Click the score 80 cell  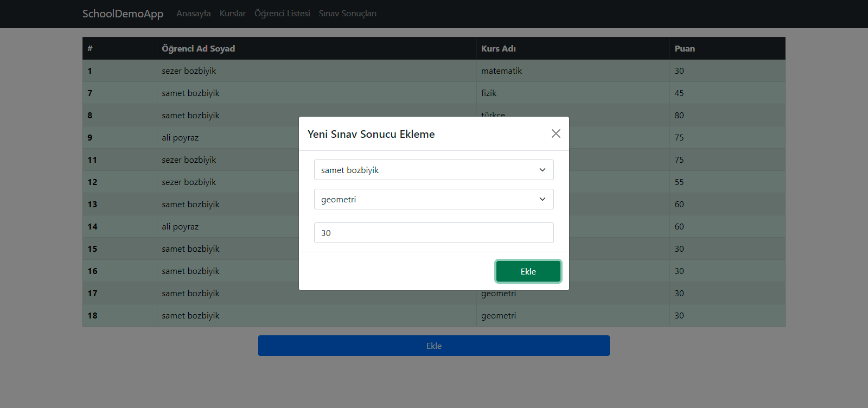tap(727, 116)
